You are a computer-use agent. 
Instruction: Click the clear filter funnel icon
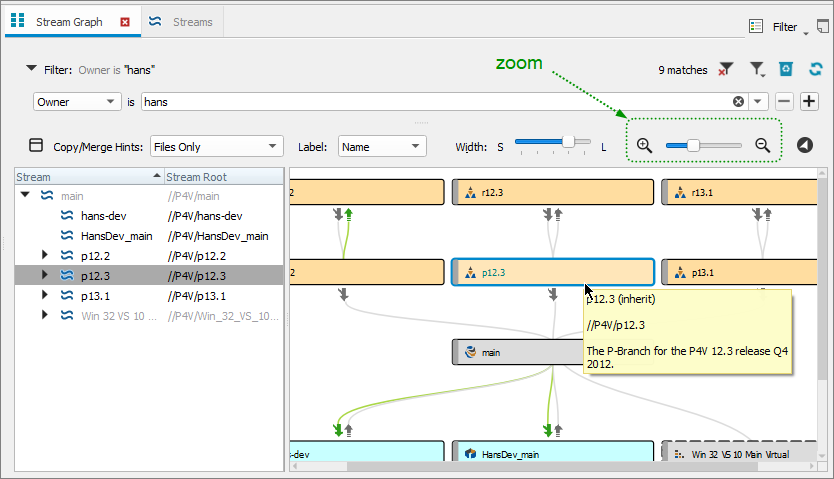pos(727,70)
